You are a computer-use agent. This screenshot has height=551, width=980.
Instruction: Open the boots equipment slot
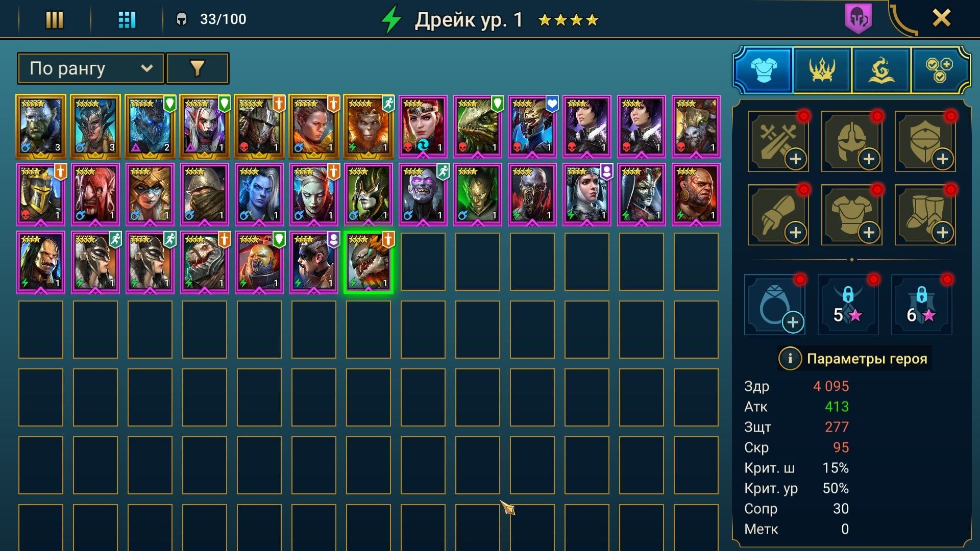click(x=925, y=215)
